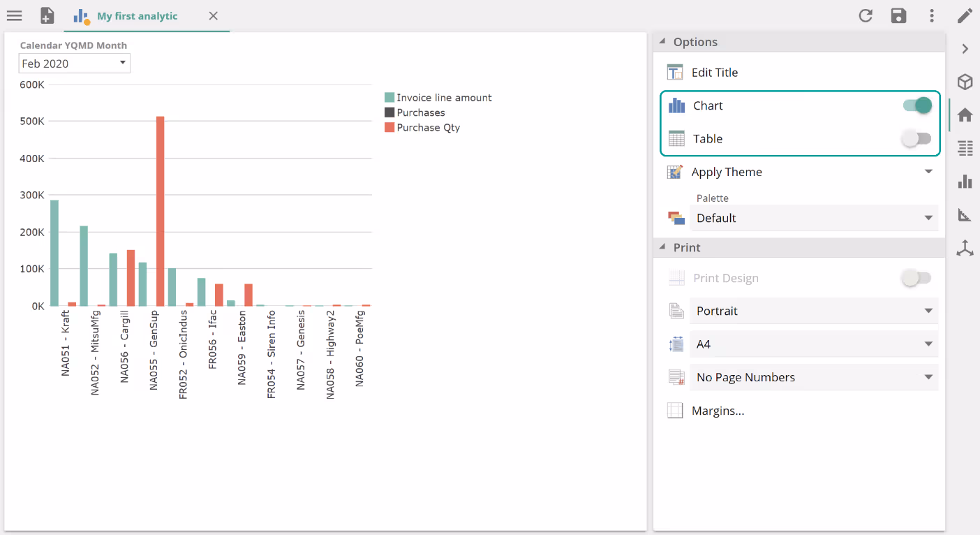Image resolution: width=980 pixels, height=535 pixels.
Task: Switch to the My first analytic tab
Action: tap(137, 16)
